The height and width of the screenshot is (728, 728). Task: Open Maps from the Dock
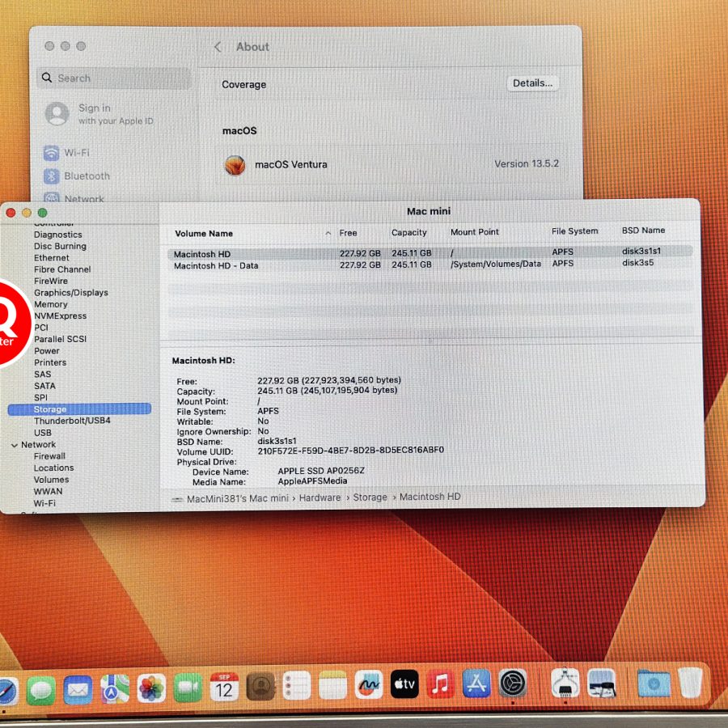[x=115, y=688]
